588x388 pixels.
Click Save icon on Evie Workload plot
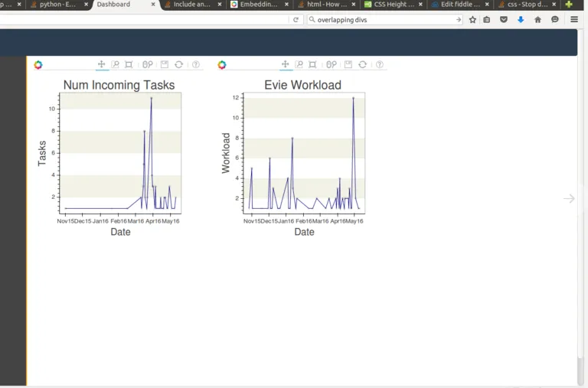[348, 64]
